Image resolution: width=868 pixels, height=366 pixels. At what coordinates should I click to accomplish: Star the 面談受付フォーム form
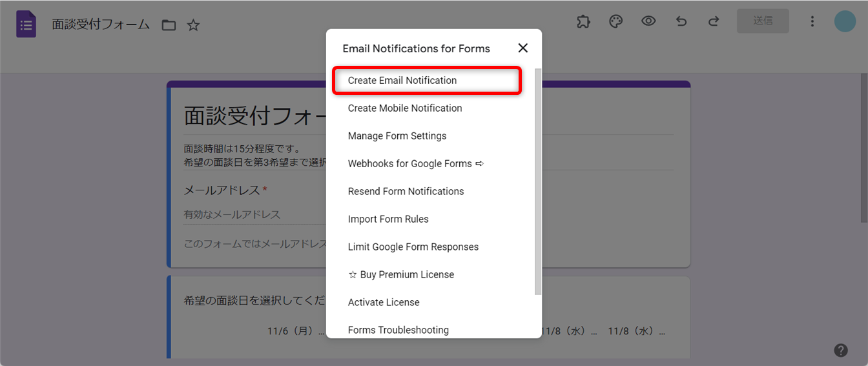point(193,25)
